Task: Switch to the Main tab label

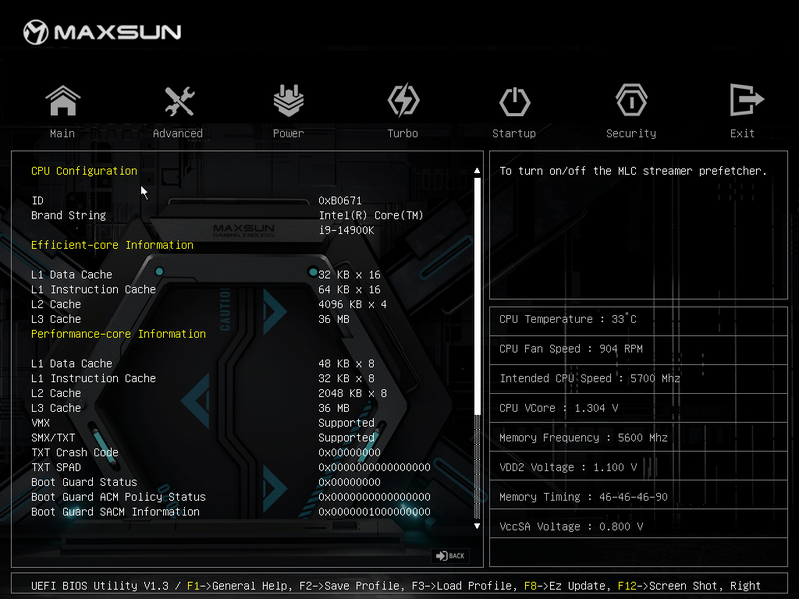Action: pos(62,133)
